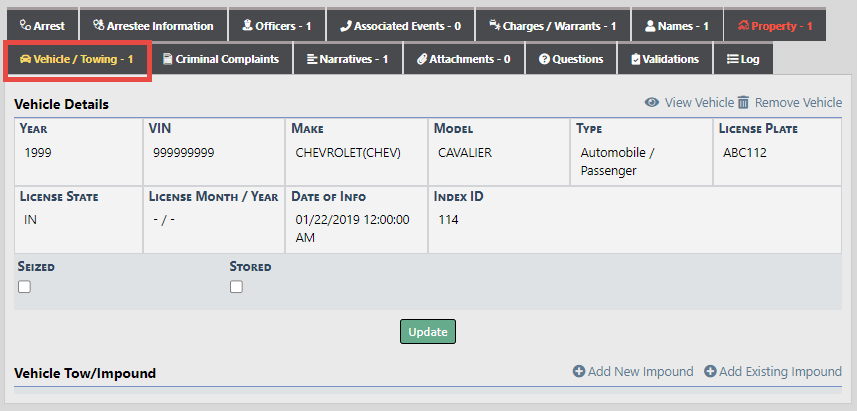The image size is (857, 411).
Task: Click the plus icon for Add New Impound
Action: click(x=579, y=372)
